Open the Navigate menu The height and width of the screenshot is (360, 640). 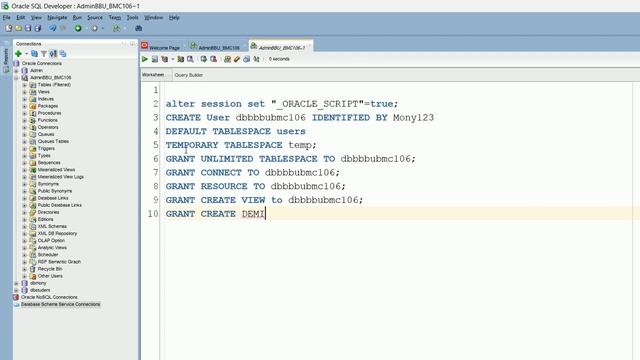[57, 18]
